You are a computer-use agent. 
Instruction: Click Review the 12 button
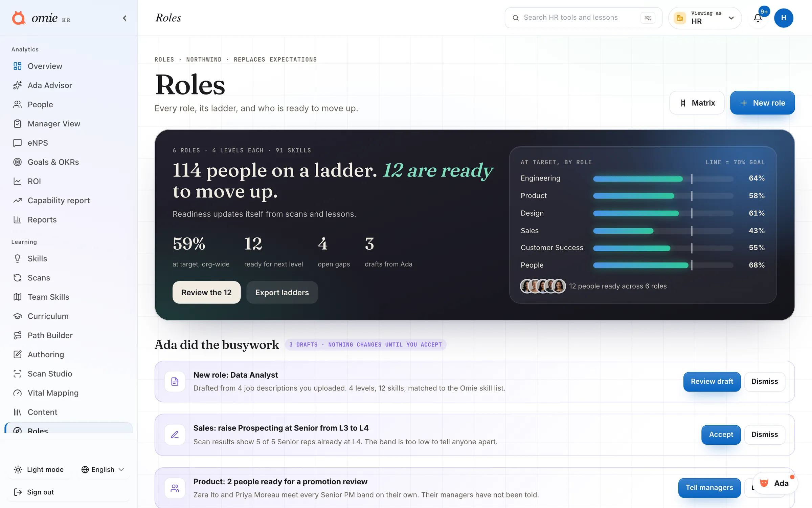pos(206,292)
